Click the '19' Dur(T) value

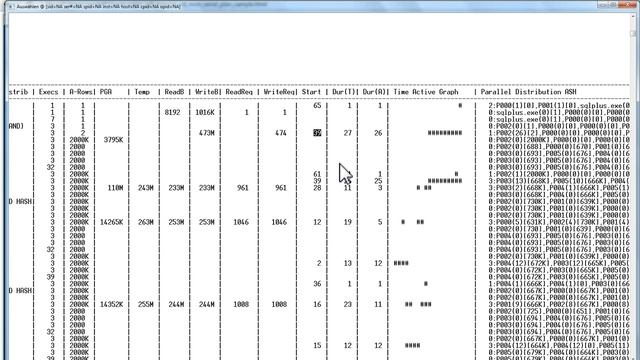(347, 222)
